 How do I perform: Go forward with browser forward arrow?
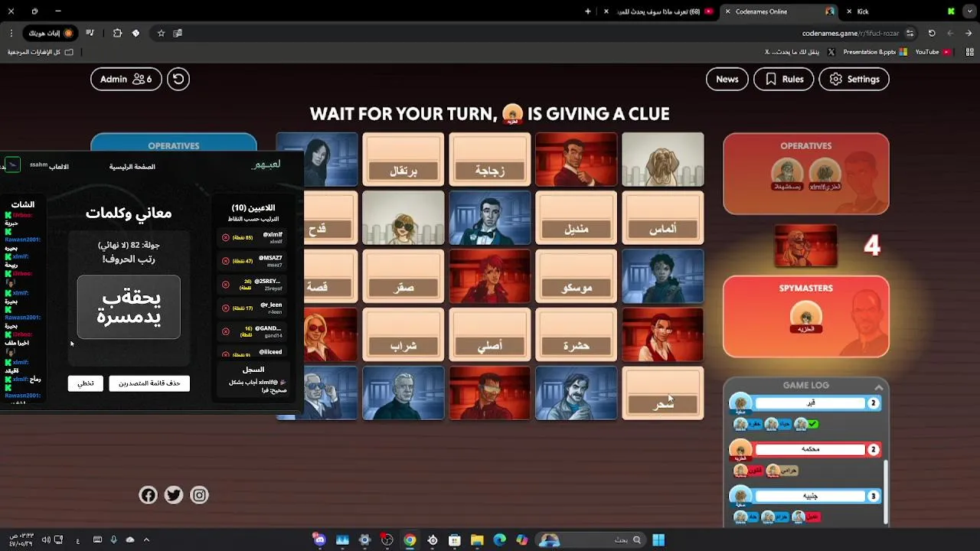pyautogui.click(x=950, y=33)
